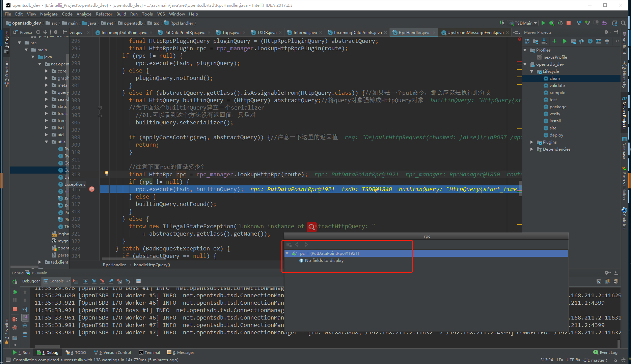Stop debugging with red square in Debug panel
Viewport: 631px width, 364px height.
click(x=15, y=309)
